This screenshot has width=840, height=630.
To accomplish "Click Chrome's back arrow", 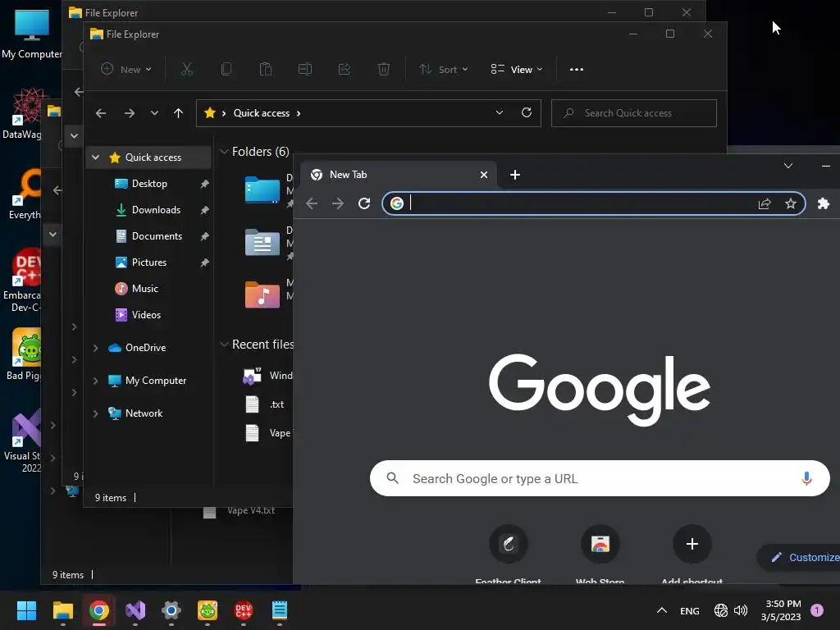I will 312,203.
